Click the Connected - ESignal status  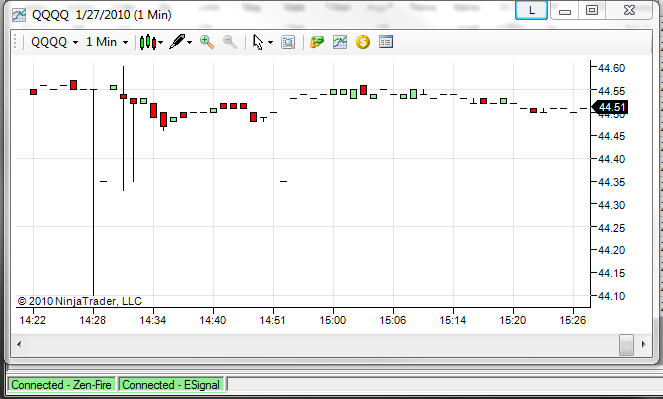[x=171, y=385]
